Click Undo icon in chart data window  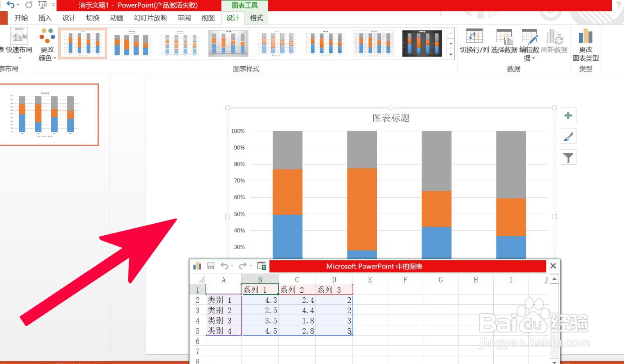click(x=225, y=266)
